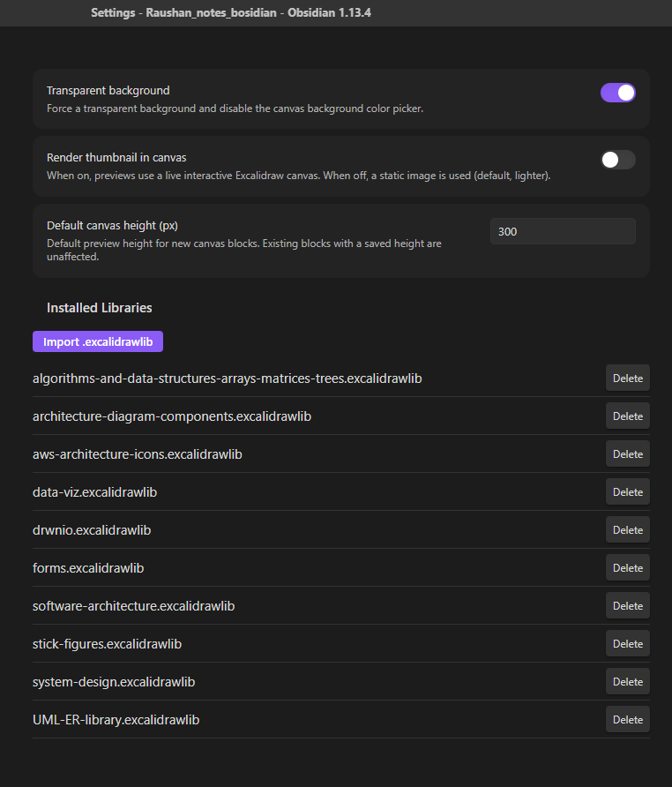Viewport: 672px width, 787px height.
Task: Select algorithms-and-data-structures-arrays-matrices-trees.excalidrawlib text
Action: 228,379
